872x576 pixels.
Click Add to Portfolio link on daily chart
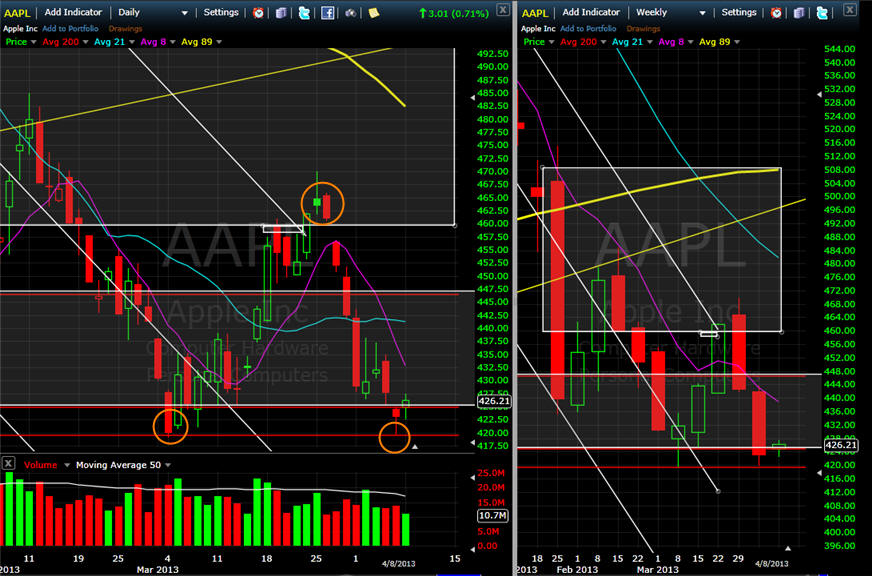(70, 28)
